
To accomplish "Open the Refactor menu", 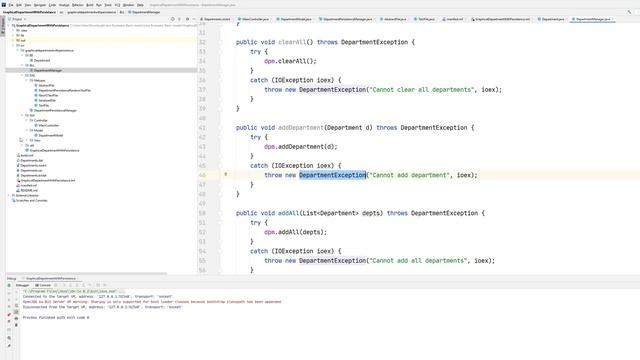I will click(x=78, y=5).
